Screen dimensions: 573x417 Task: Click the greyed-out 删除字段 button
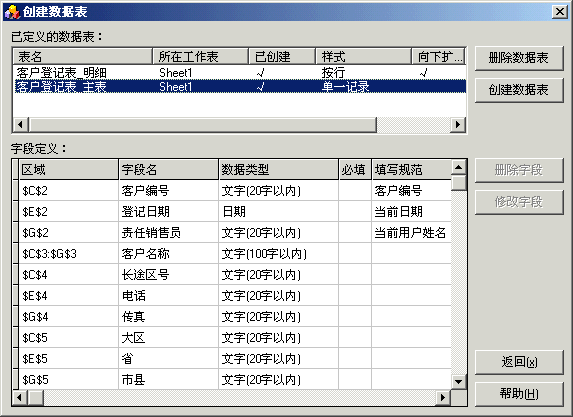click(519, 170)
